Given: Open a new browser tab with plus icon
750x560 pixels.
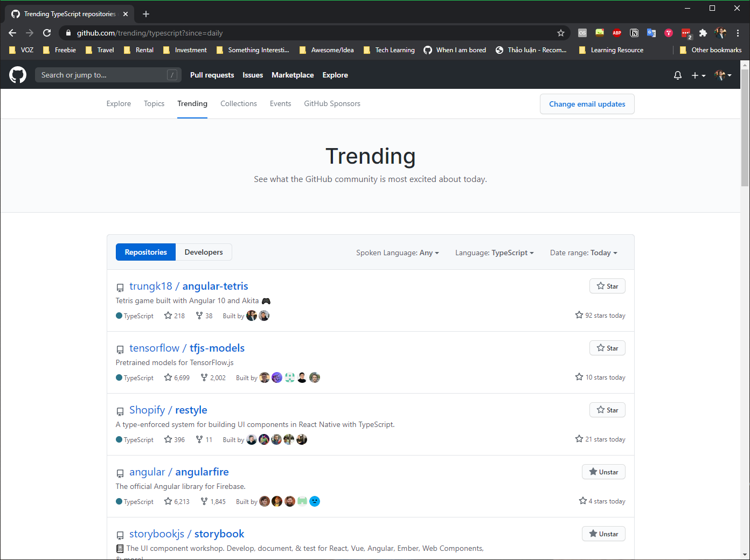Looking at the screenshot, I should pyautogui.click(x=146, y=14).
